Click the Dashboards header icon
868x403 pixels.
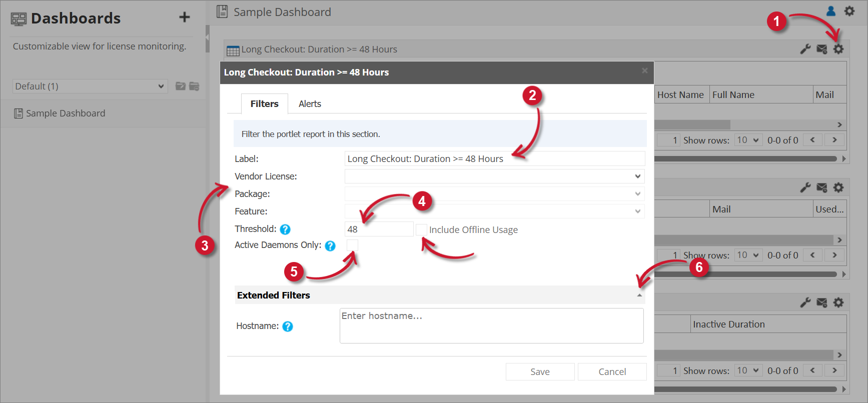19,18
